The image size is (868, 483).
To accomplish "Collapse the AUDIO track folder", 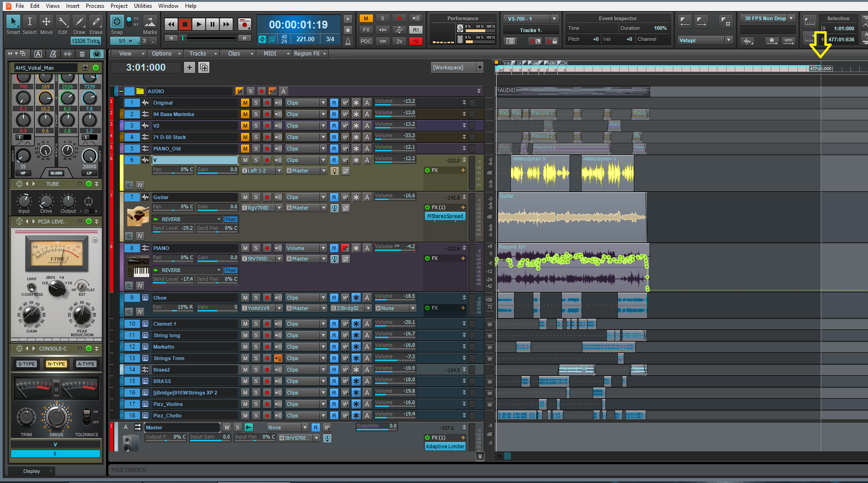I will [121, 91].
